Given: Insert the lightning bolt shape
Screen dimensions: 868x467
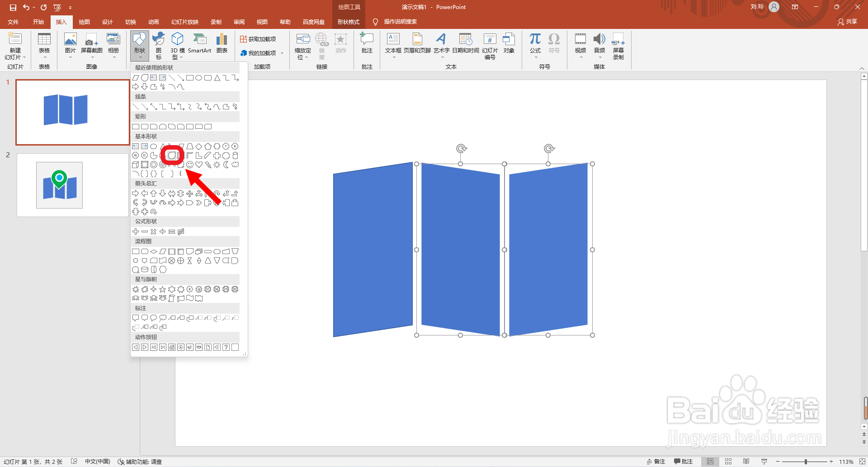Looking at the screenshot, I should pos(208,165).
